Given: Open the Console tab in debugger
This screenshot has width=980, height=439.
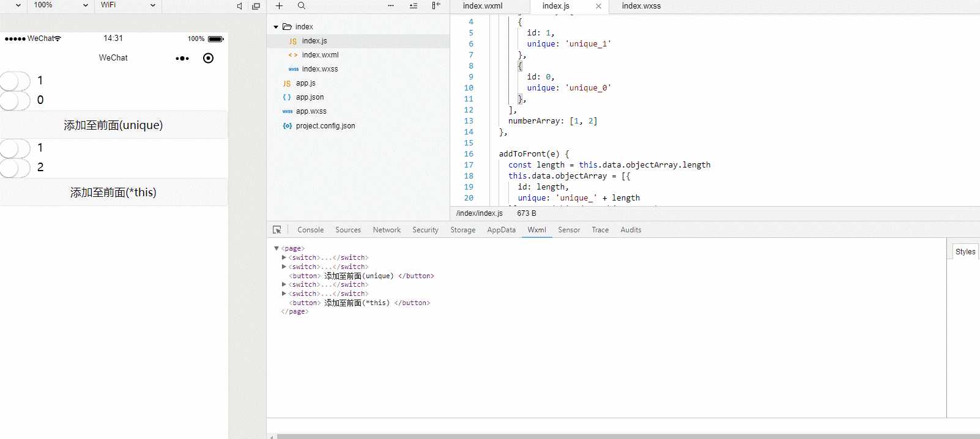Looking at the screenshot, I should coord(310,230).
